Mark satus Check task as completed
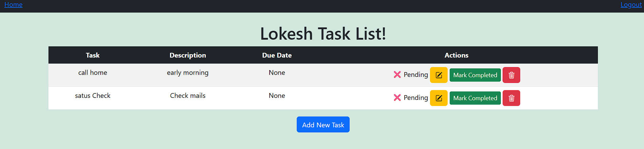 tap(475, 98)
